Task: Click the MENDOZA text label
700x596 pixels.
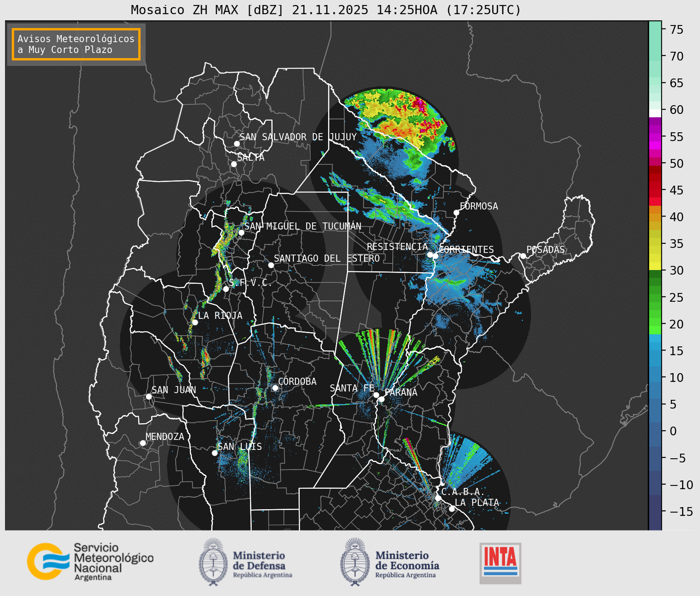Action: coord(165,437)
